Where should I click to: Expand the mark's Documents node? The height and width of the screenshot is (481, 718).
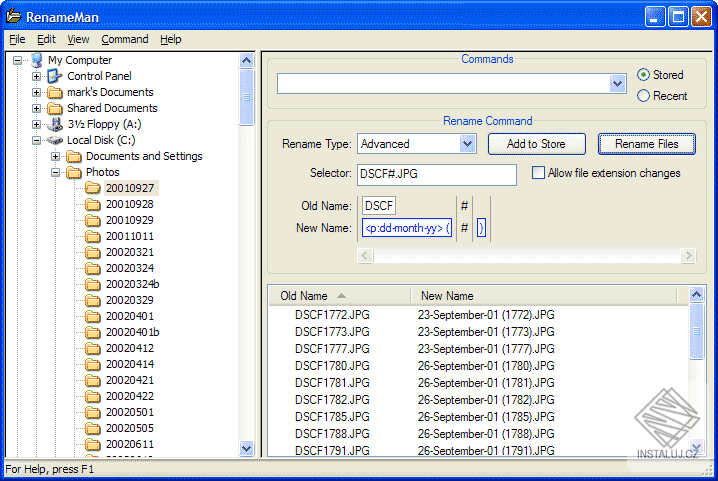[x=36, y=92]
